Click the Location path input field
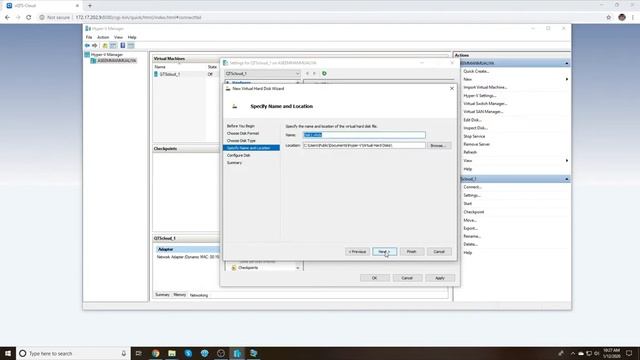 (x=364, y=145)
